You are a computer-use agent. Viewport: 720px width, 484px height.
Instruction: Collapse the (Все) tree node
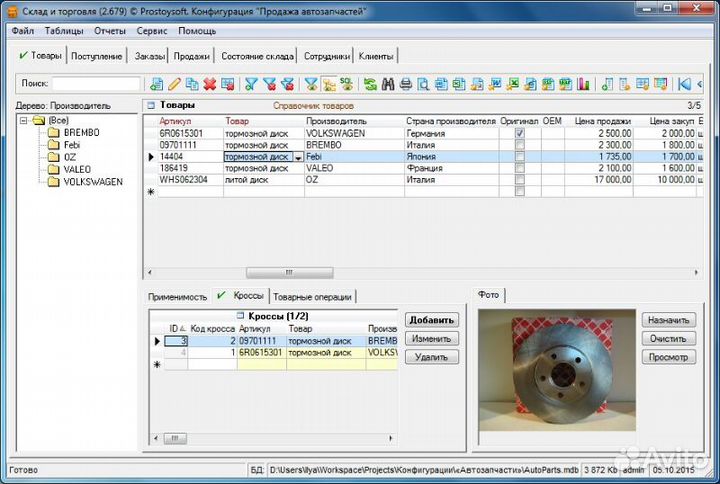tap(23, 120)
